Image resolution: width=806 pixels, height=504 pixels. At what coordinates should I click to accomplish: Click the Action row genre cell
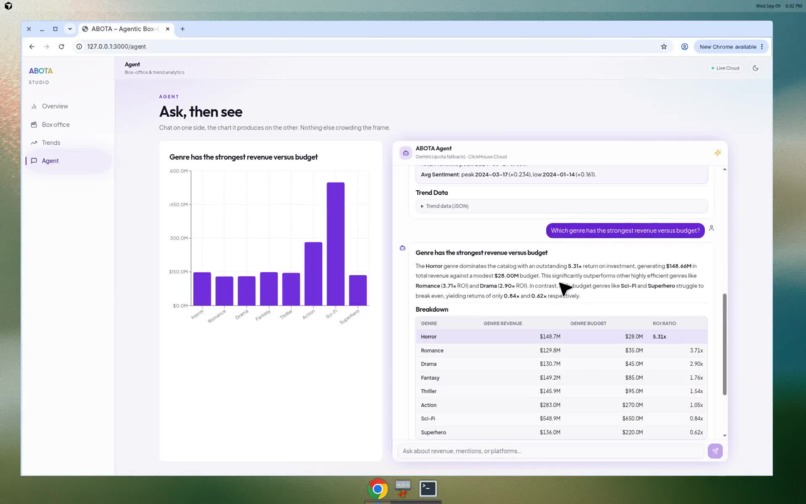[429, 405]
